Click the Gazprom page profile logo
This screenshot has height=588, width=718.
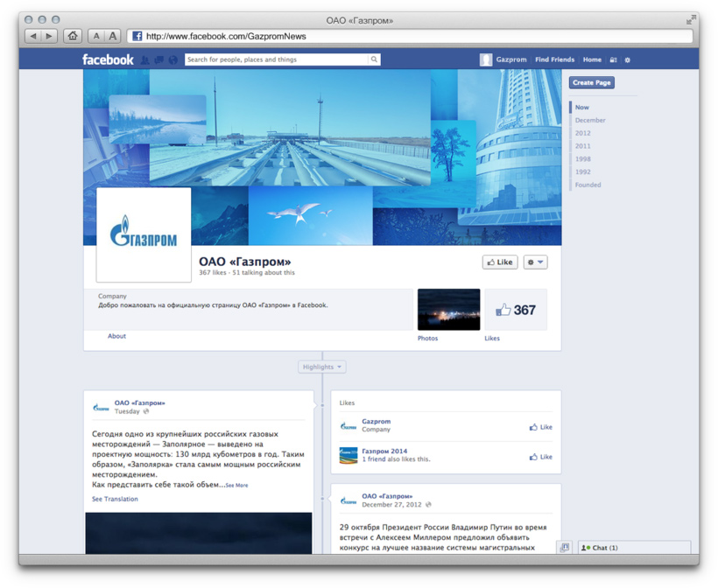pyautogui.click(x=144, y=234)
